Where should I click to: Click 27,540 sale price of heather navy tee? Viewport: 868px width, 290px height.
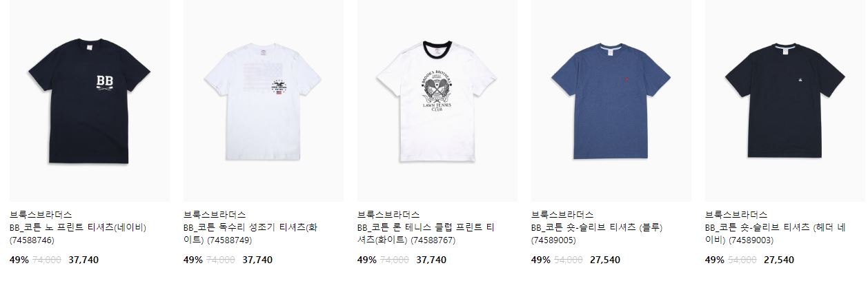780,260
